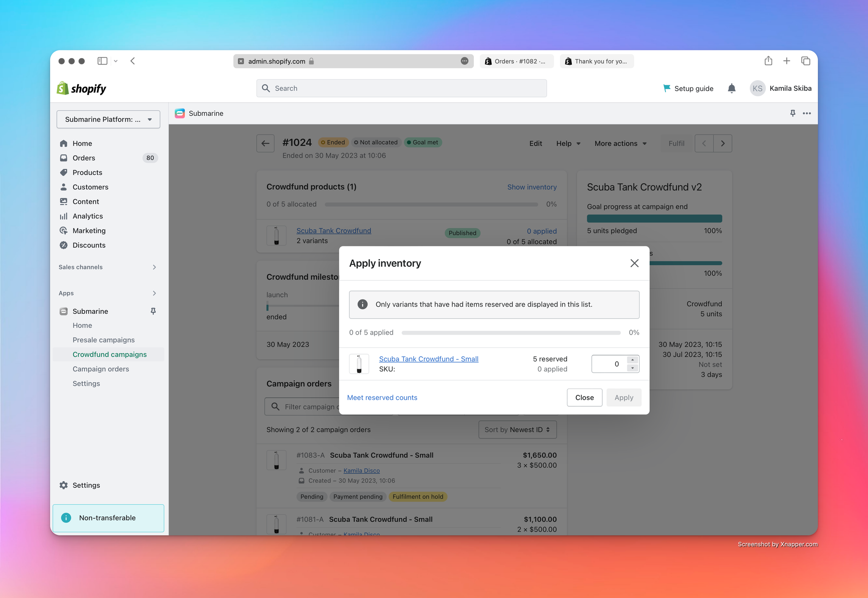
Task: Open Submarine Settings sub-item
Action: click(x=86, y=383)
